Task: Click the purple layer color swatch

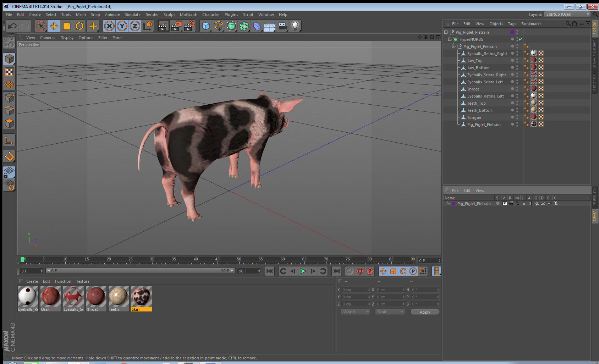Action: tap(454, 204)
